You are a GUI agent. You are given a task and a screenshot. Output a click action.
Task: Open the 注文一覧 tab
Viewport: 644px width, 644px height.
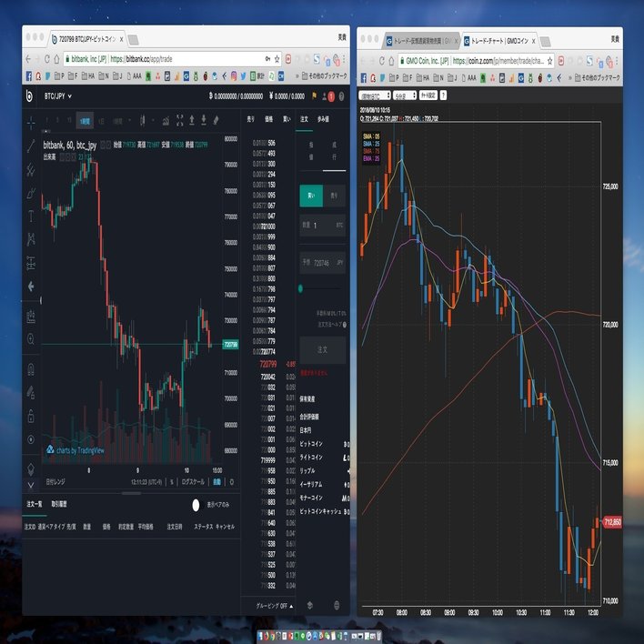point(35,504)
